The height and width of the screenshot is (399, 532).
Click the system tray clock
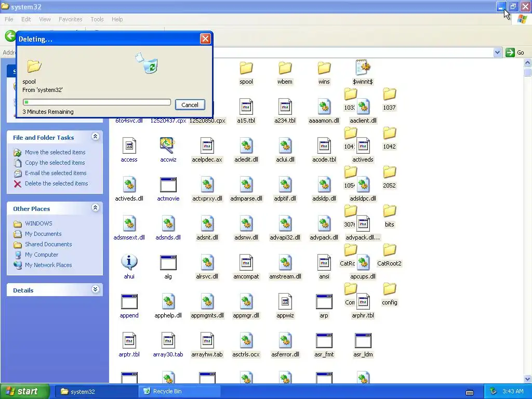pos(513,392)
